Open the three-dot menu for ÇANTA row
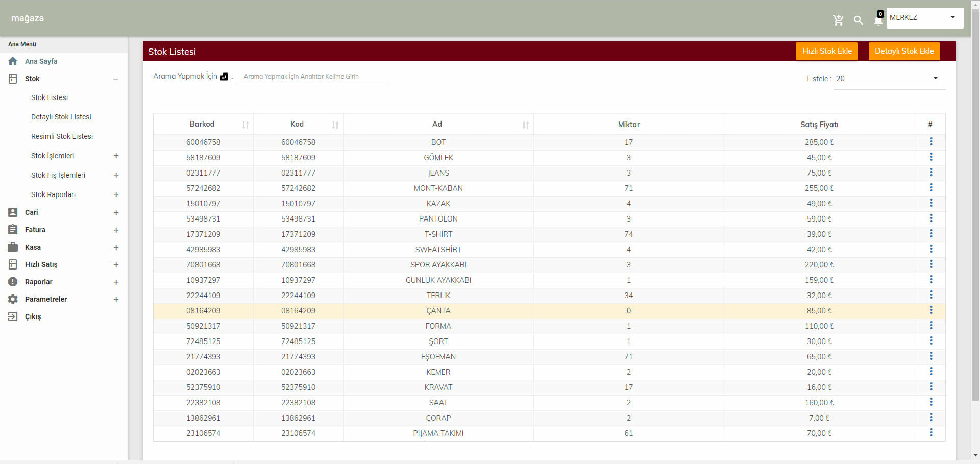 click(x=930, y=310)
